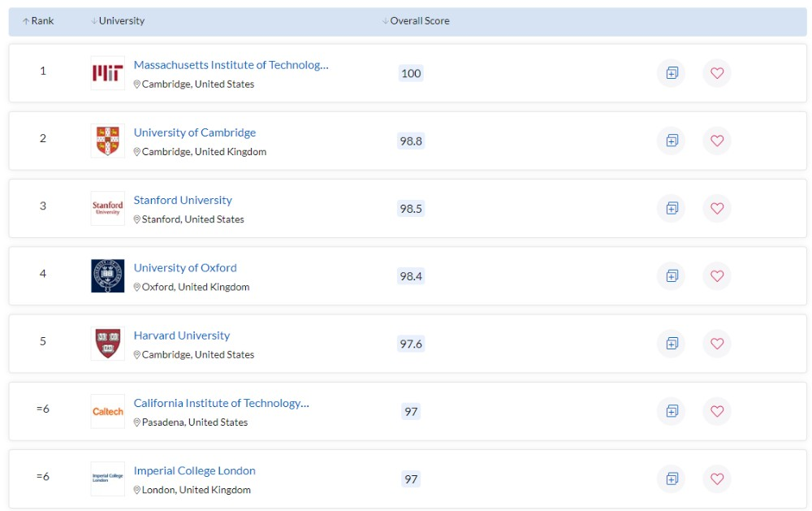Viewport: 812px width, 511px height.
Task: Add University of Cambridge to compare
Action: [x=672, y=141]
